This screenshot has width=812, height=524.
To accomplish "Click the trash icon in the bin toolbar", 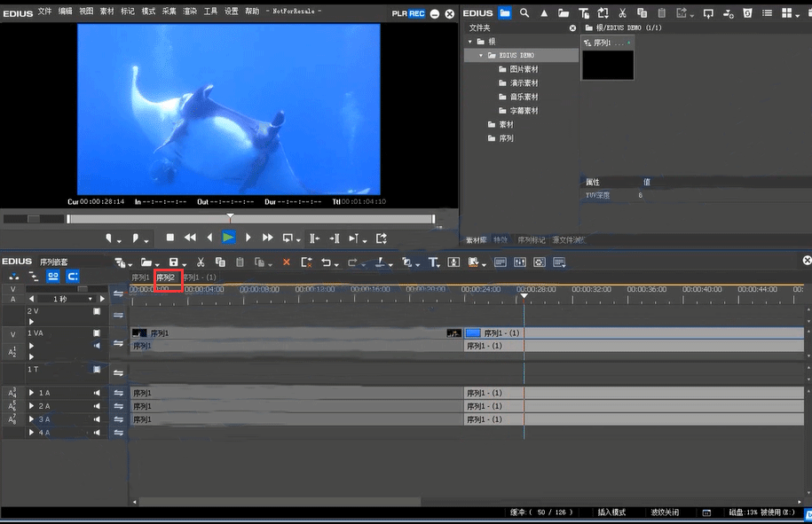I will coord(745,12).
